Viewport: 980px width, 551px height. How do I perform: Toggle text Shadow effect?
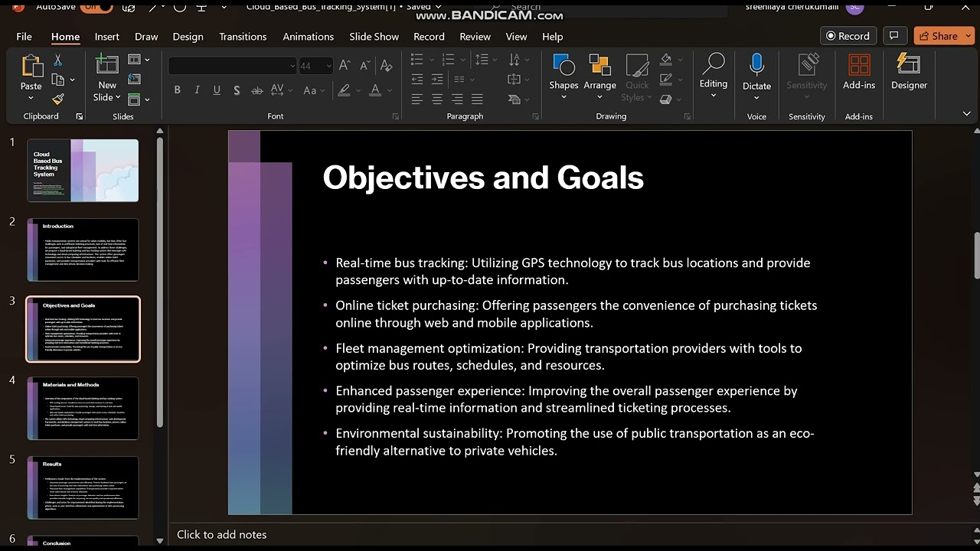[x=237, y=90]
